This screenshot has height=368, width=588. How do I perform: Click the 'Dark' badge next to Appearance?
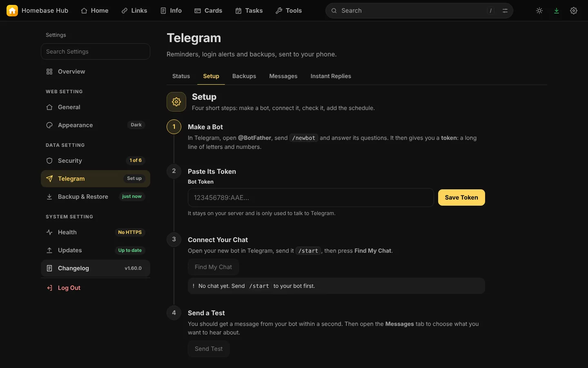tap(136, 125)
